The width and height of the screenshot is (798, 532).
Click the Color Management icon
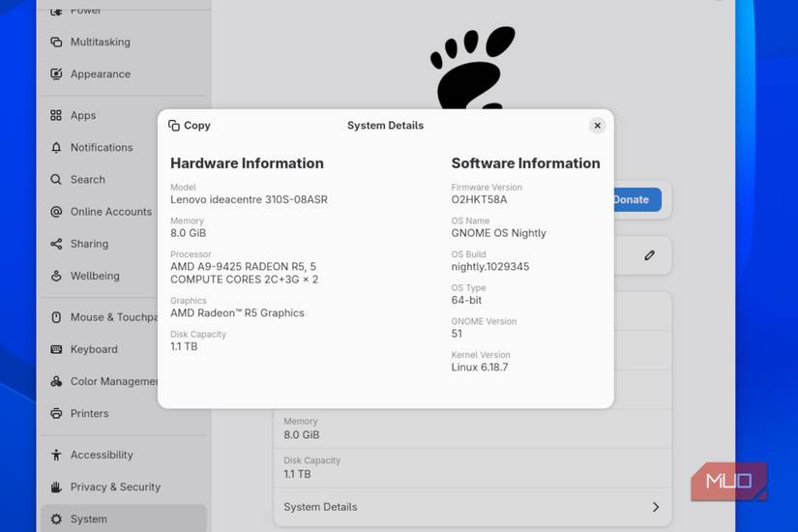[56, 381]
